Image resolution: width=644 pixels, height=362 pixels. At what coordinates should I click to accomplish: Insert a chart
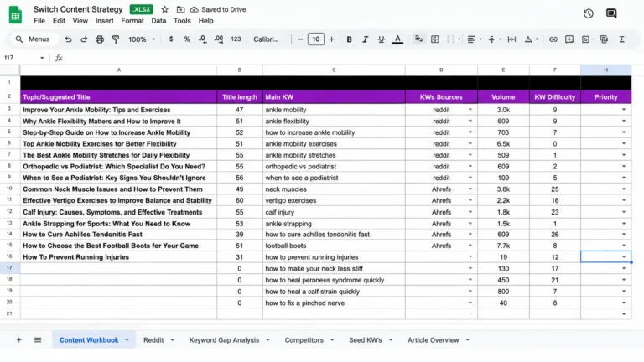[585, 39]
